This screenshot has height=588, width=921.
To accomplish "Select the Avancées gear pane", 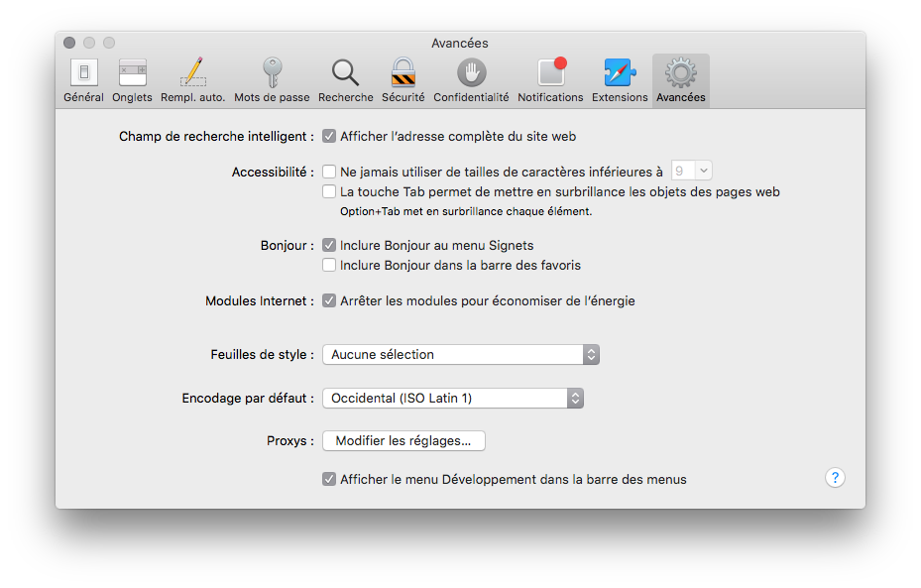I will tap(681, 80).
